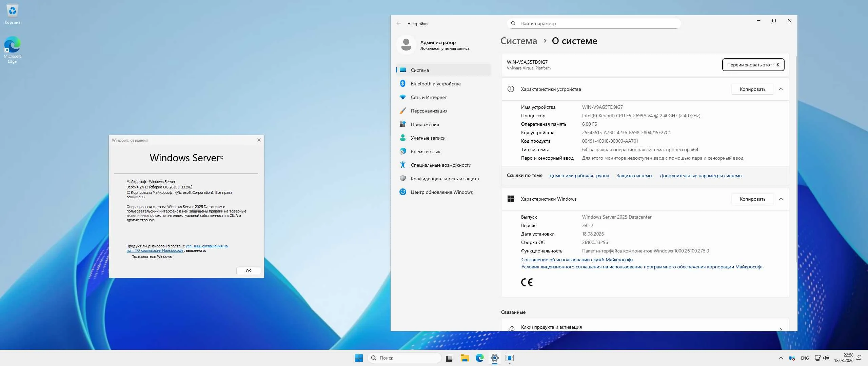The image size is (868, 366).
Task: Click the colored tray icon next to ENG
Action: (792, 358)
